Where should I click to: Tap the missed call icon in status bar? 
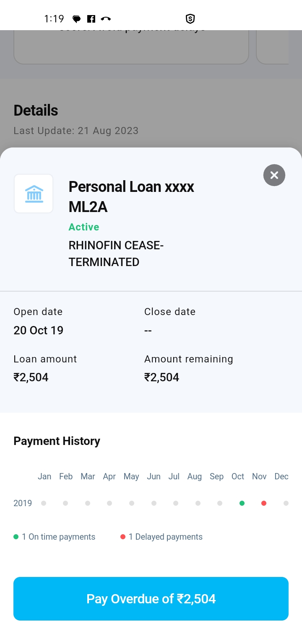pos(106,19)
